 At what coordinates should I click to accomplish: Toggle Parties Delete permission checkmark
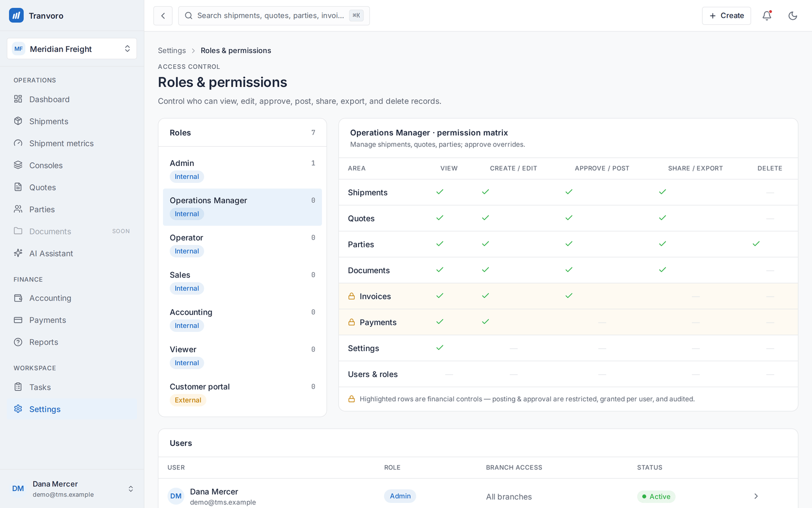coord(756,244)
